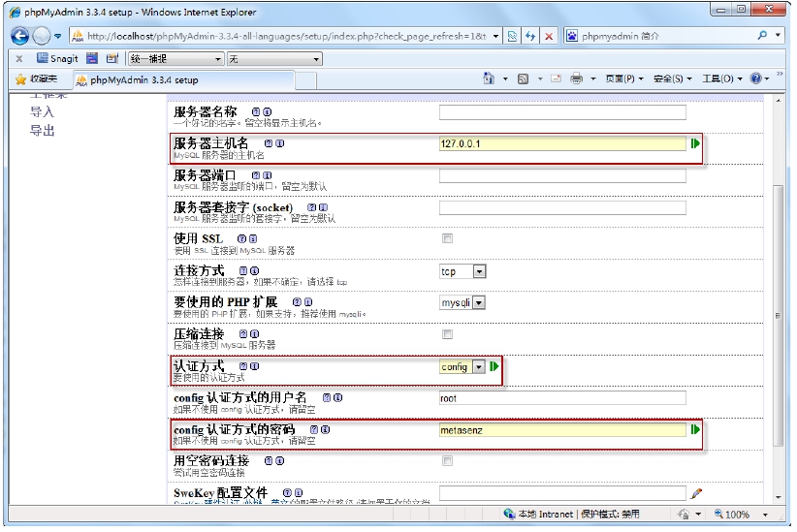Click the Snagit editor icon
The width and height of the screenshot is (797, 532).
point(112,58)
